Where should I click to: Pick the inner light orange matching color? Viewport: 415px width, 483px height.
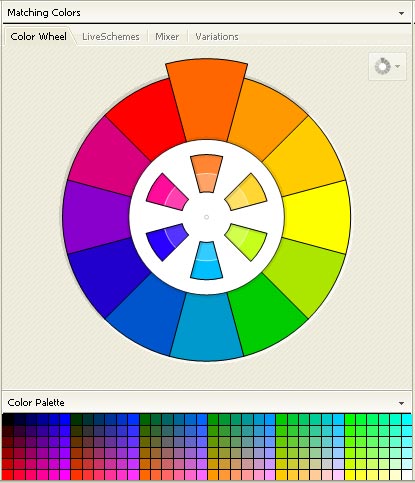pos(207,173)
